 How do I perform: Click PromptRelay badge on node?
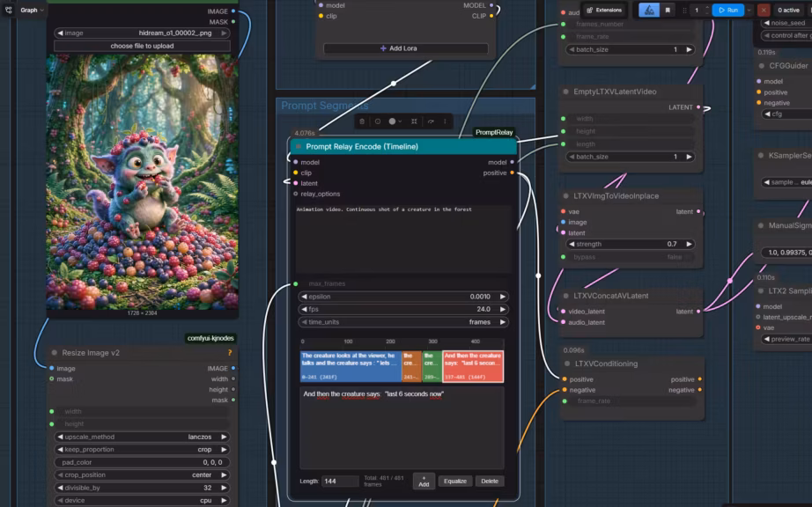494,132
